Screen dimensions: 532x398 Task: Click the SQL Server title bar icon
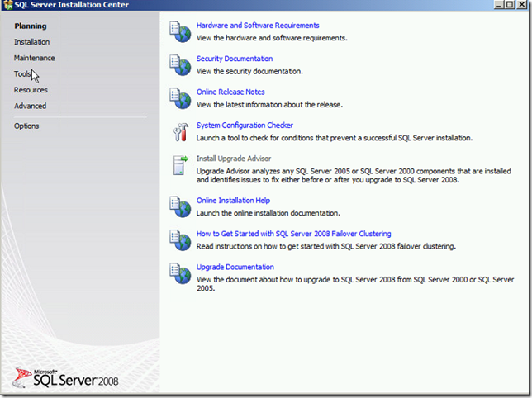7,5
